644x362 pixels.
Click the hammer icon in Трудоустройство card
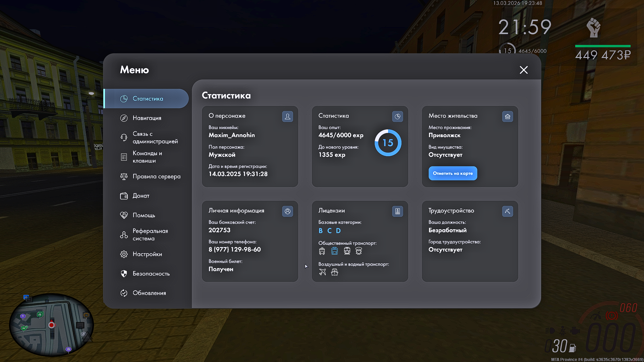coord(507,211)
